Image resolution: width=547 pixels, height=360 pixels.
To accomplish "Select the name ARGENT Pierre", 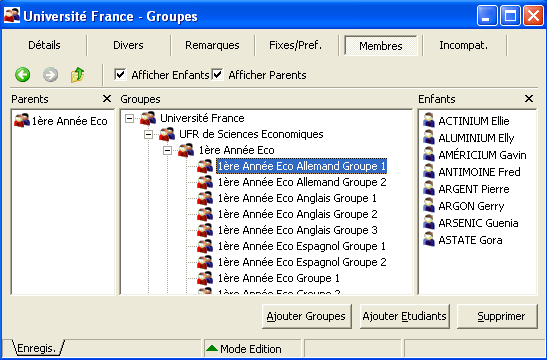I will click(474, 189).
